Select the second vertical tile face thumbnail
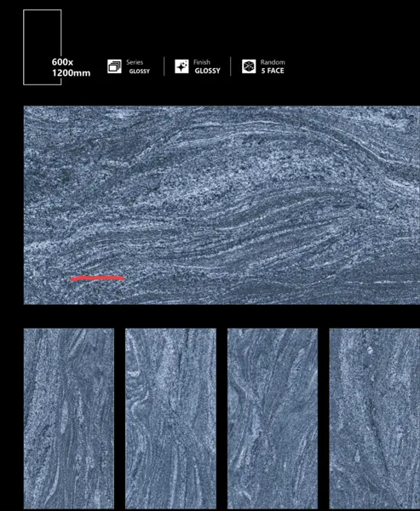 pyautogui.click(x=170, y=418)
